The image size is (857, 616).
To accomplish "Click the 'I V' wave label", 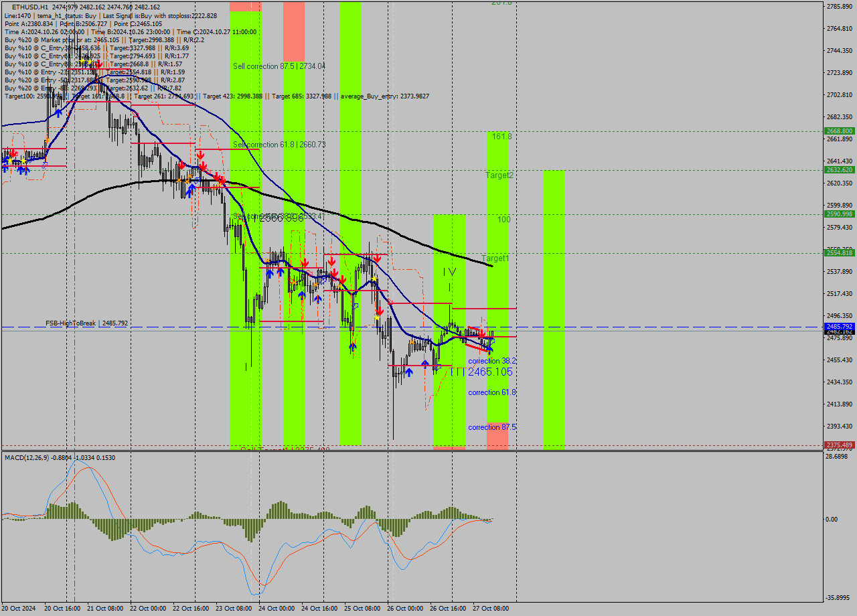I will 449,272.
